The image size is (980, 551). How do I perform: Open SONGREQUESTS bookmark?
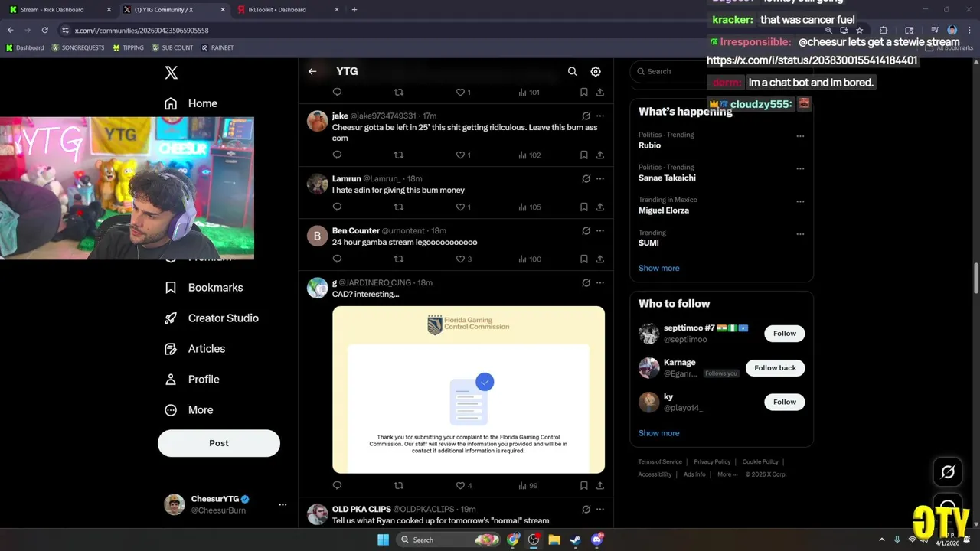click(78, 47)
